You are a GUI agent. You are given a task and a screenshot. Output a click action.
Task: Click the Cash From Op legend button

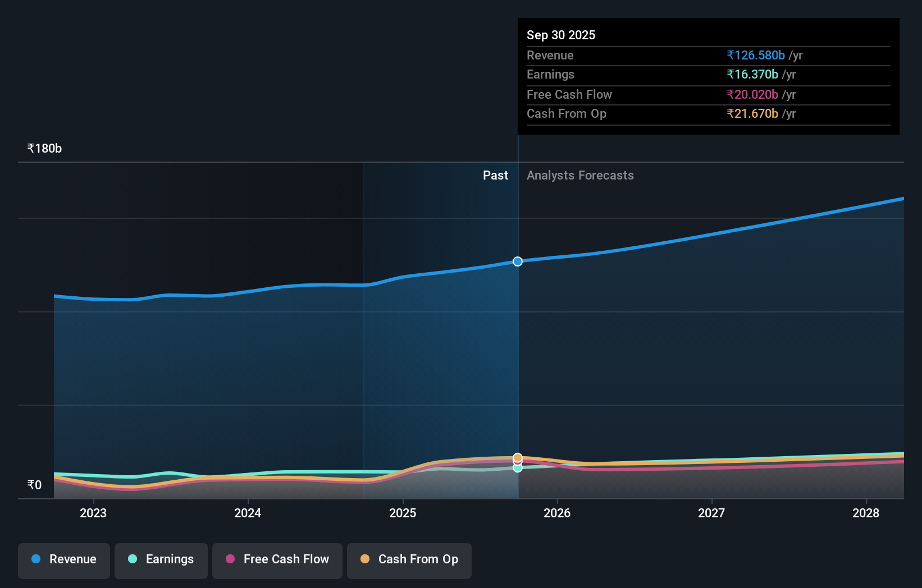(x=409, y=561)
